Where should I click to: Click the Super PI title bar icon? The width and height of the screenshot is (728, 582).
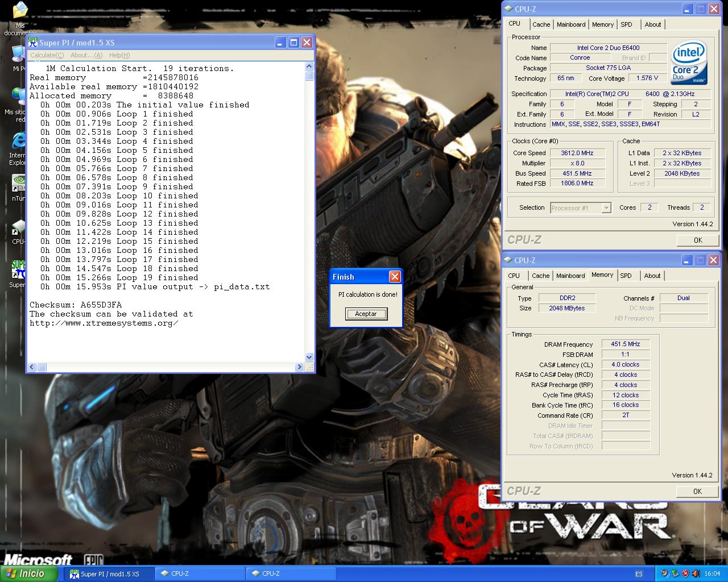pos(33,43)
